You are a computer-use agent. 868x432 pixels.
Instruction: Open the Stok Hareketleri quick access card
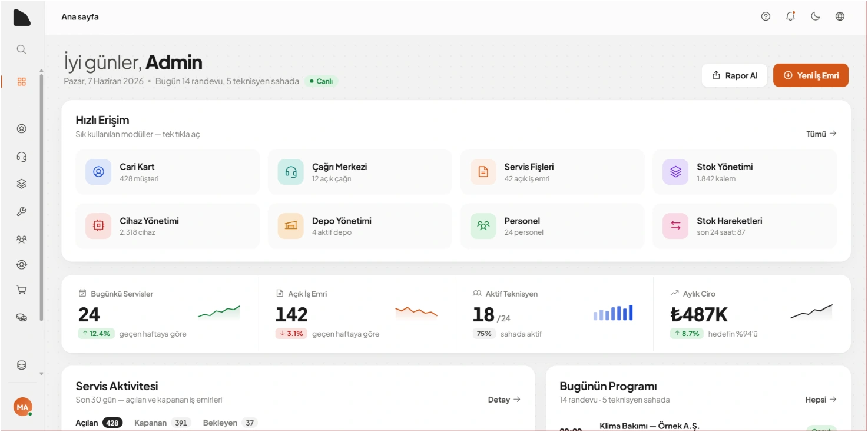click(744, 226)
